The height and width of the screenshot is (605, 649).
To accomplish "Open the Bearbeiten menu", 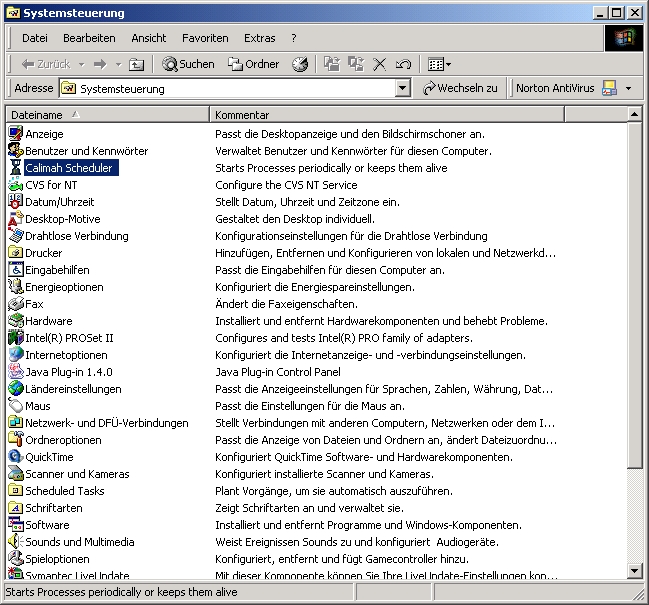I will click(89, 38).
